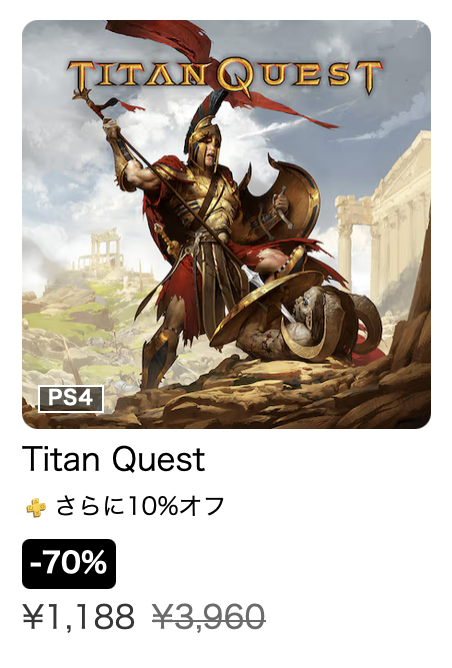Click the golden Titan Quest logo in artwork
The width and height of the screenshot is (452, 668).
(225, 77)
